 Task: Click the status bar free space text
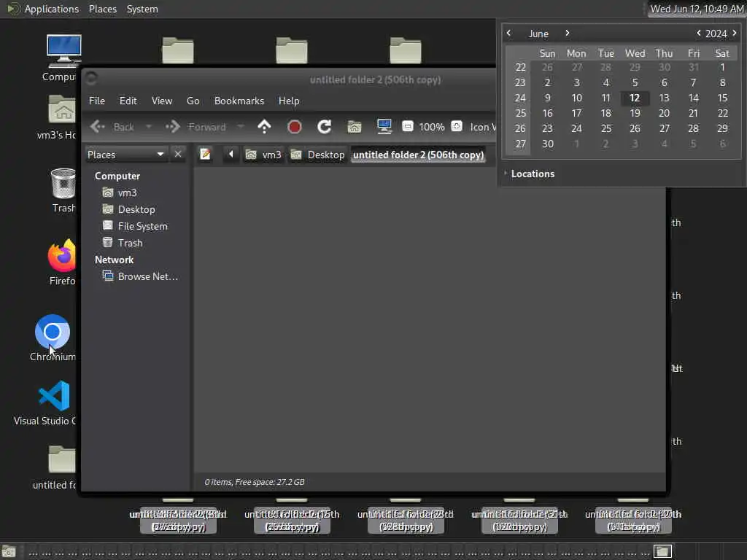(x=255, y=482)
